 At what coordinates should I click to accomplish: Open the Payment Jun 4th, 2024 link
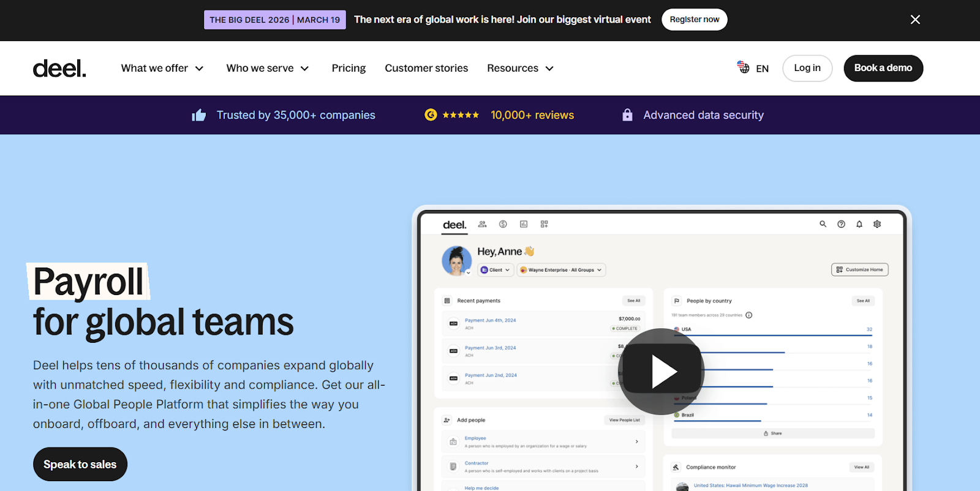click(x=490, y=320)
